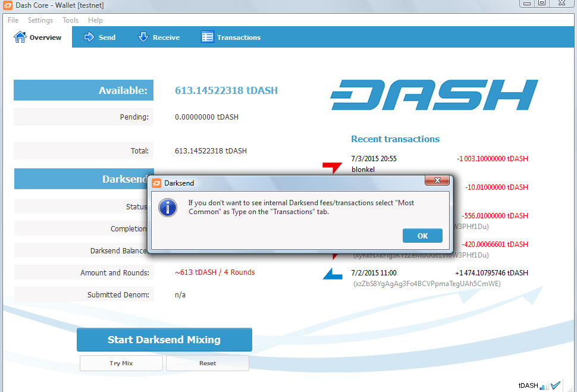Click the blue incoming arrow for 7/2/2015 transaction
Screen dimensions: 577x392
click(333, 274)
